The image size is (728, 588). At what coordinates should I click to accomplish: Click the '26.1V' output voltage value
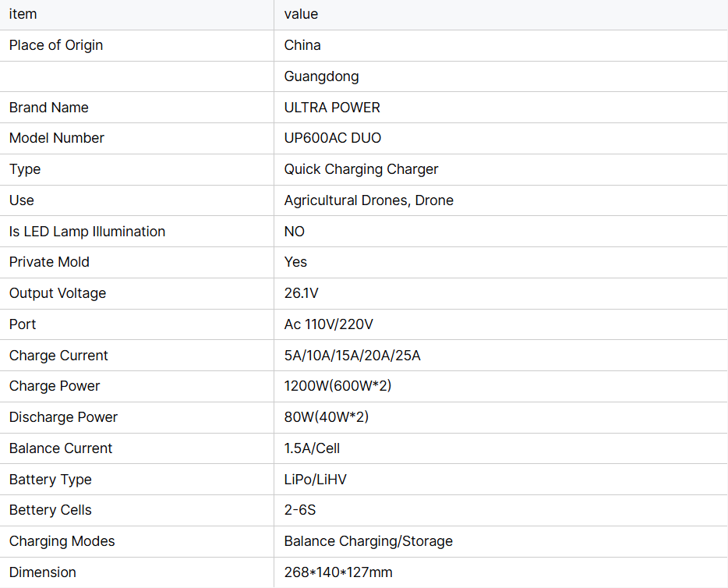click(302, 293)
